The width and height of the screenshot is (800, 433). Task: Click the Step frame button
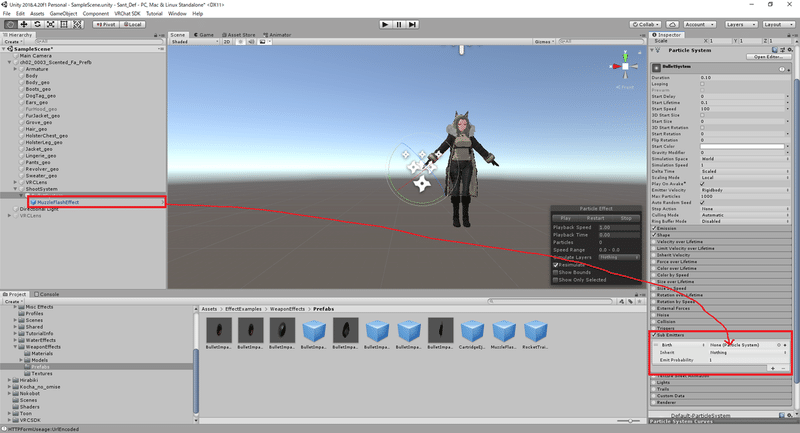[413, 24]
